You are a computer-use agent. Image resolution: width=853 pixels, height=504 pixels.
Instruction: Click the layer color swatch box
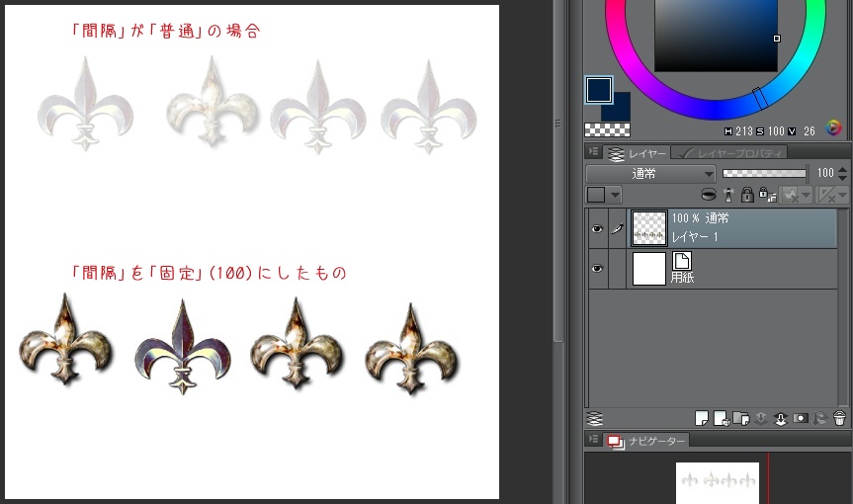click(596, 195)
